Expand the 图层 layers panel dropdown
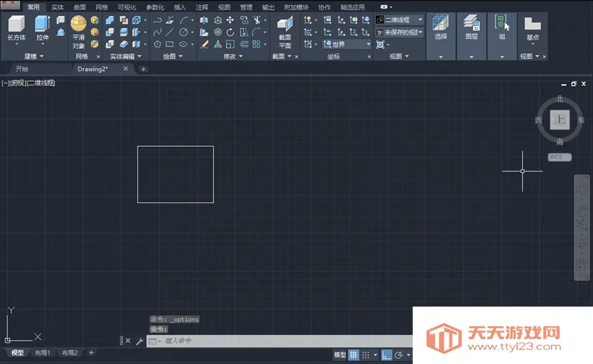 pyautogui.click(x=471, y=57)
